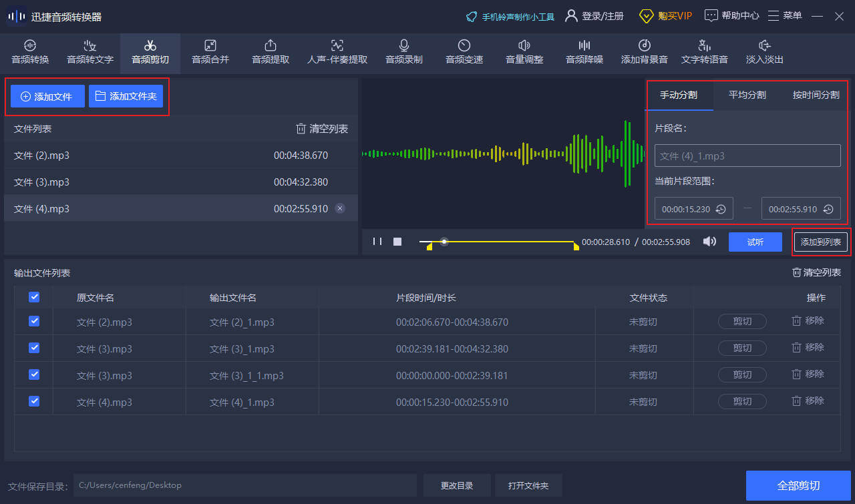Click the 片段名 input field
Viewport: 855px width, 504px height.
(x=747, y=156)
